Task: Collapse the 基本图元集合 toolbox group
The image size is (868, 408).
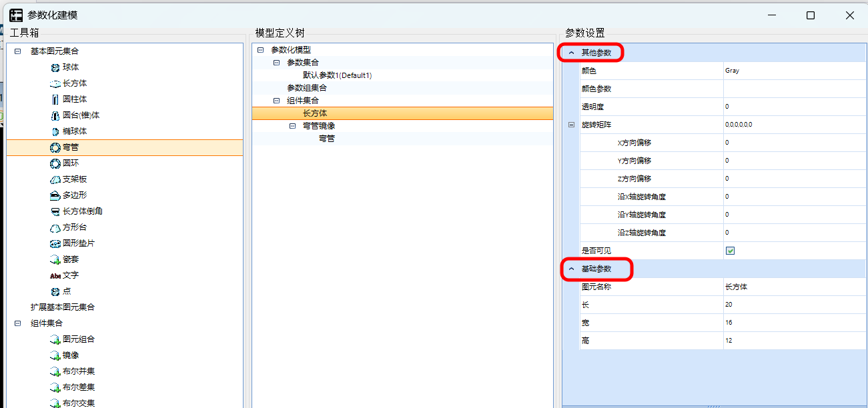Action: click(17, 51)
